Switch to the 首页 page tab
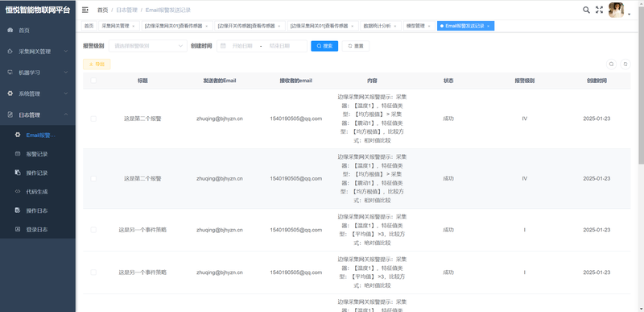The height and width of the screenshot is (312, 644). [x=89, y=26]
